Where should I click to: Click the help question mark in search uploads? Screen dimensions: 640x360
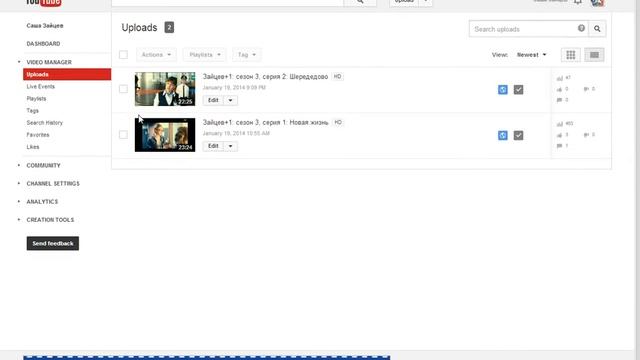click(x=581, y=28)
